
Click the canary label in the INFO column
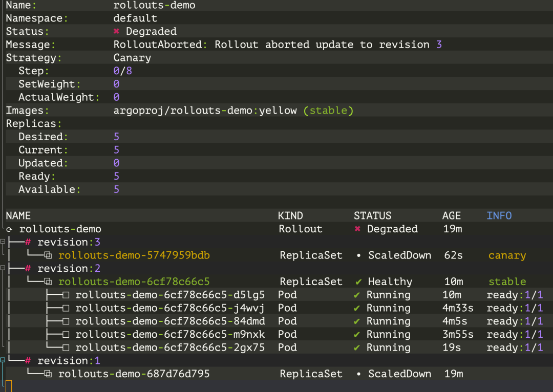(x=507, y=255)
